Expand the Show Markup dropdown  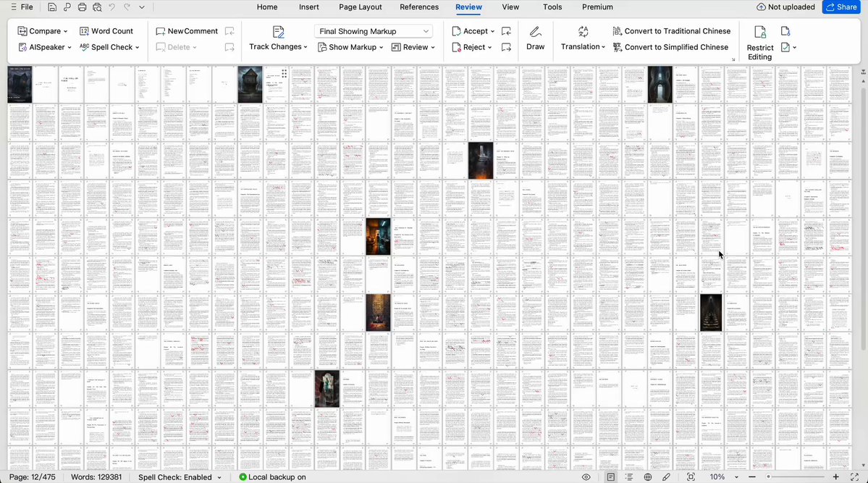pos(350,47)
